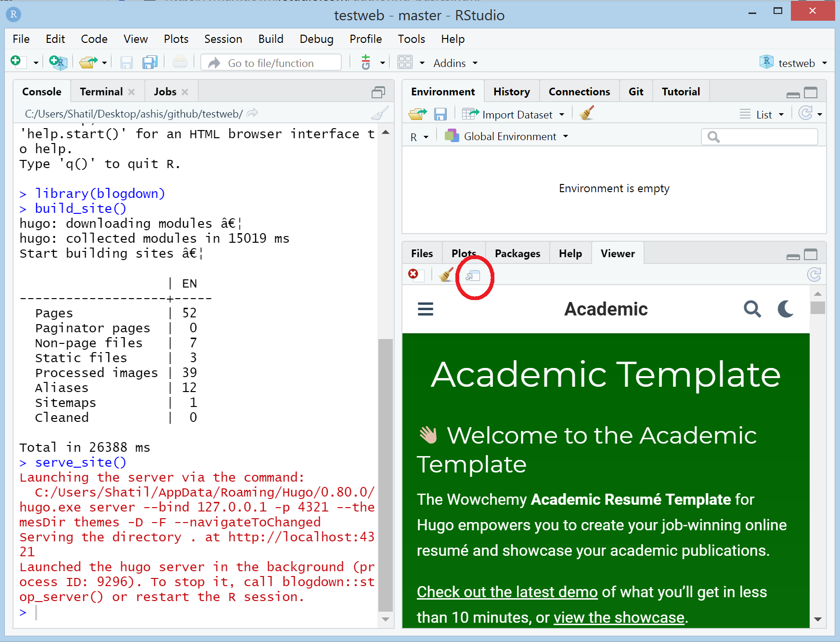Switch to the Git tab
This screenshot has width=840, height=642.
coord(635,91)
